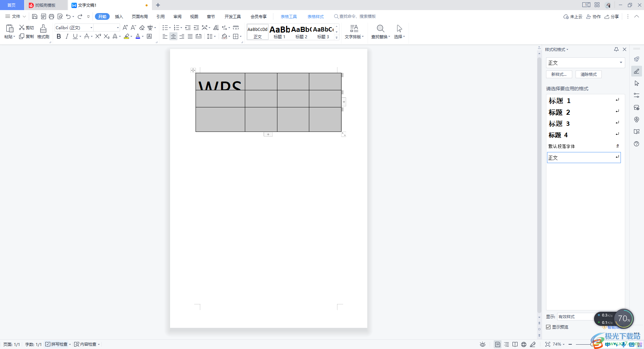
Task: Expand the styles gallery more arrow
Action: click(337, 38)
